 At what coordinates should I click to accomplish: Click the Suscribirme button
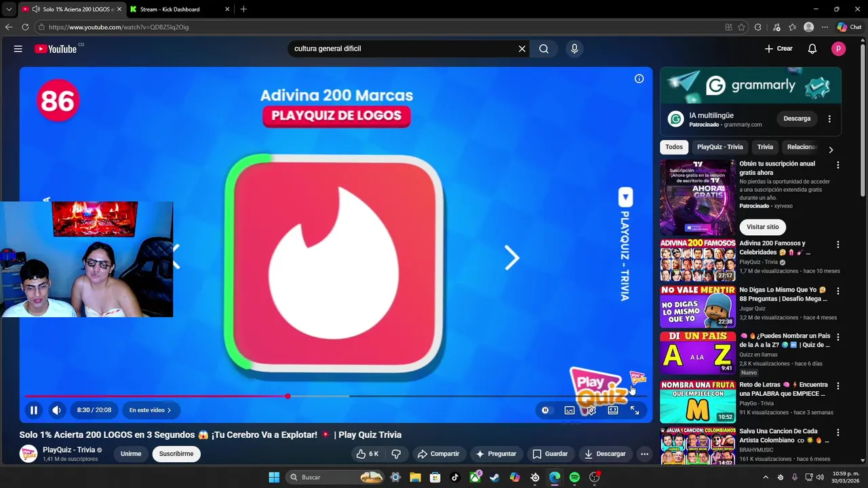(x=176, y=454)
